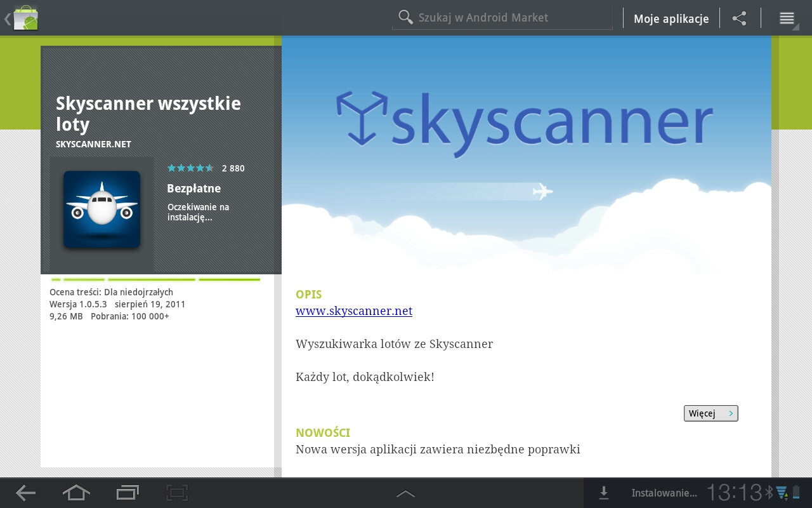Viewport: 812px width, 508px height.
Task: Expand the bottom bar up chevron
Action: point(405,493)
